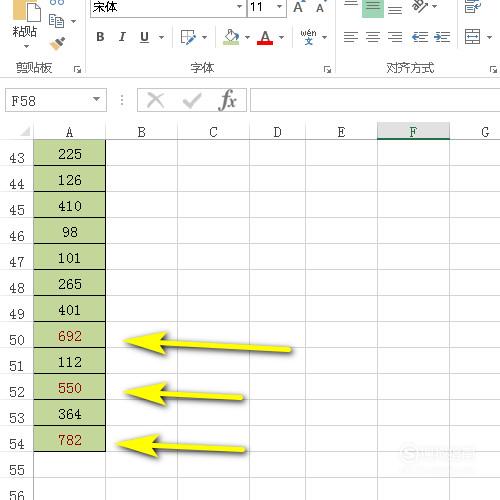Click the Increase Indent icon
This screenshot has height=500, width=500.
442,37
